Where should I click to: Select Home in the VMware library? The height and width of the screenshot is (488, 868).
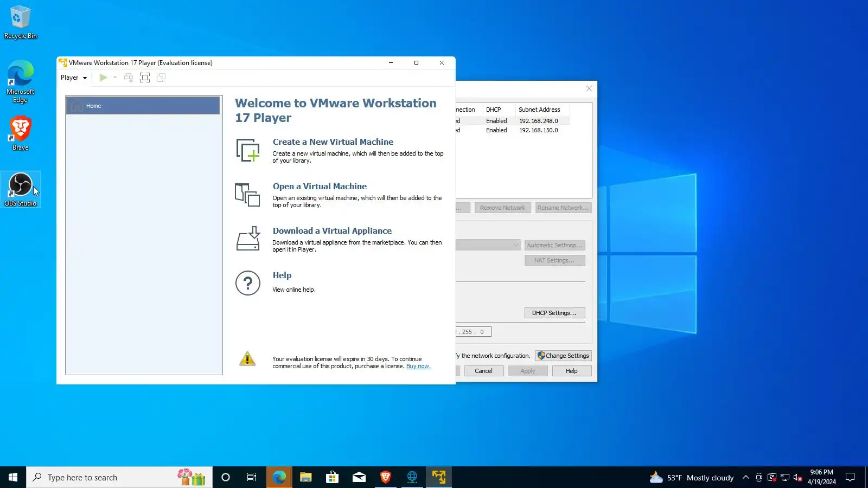click(143, 106)
